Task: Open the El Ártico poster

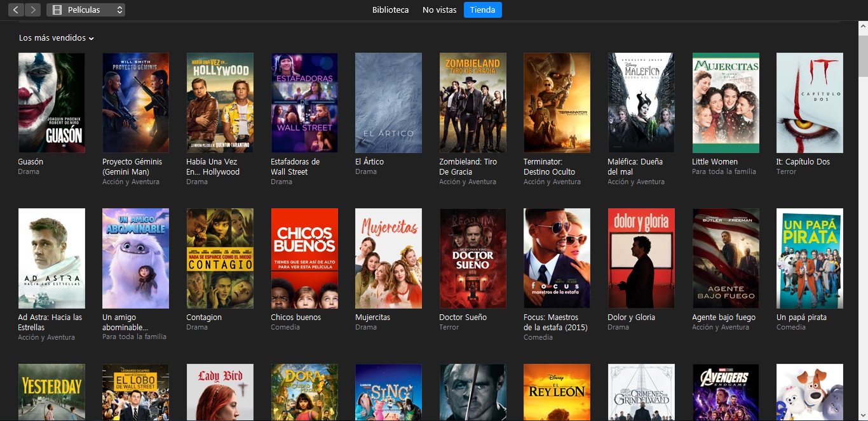Action: pyautogui.click(x=388, y=103)
